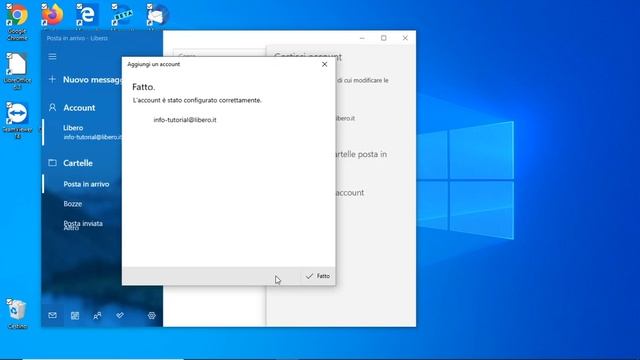The image size is (640, 360).
Task: Open the LibreOffice desktop shortcut
Action: (x=17, y=70)
